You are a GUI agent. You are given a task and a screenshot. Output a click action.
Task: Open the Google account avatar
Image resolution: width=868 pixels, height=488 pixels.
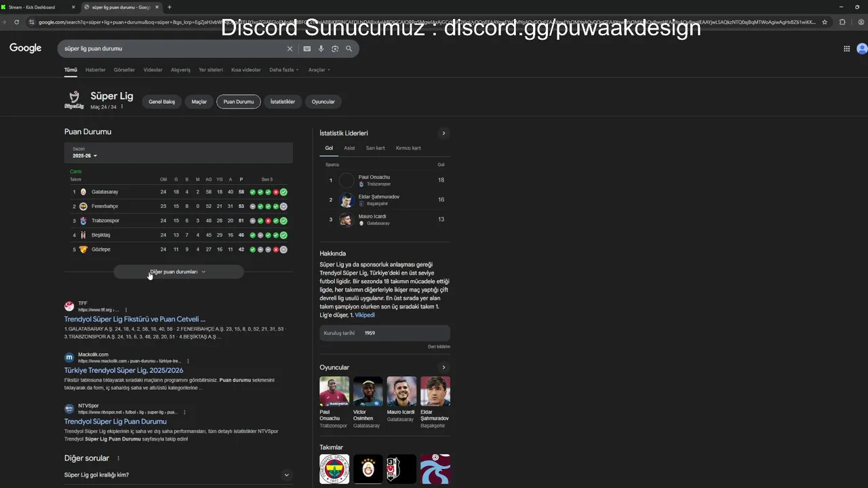862,49
